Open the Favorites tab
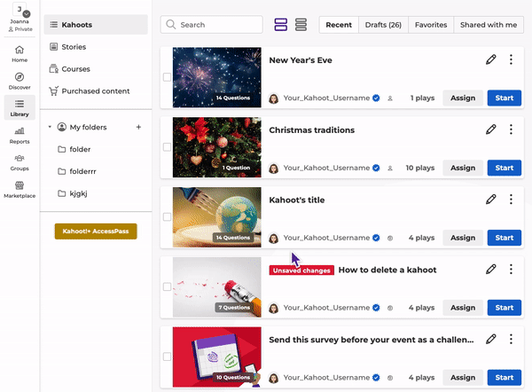 (x=431, y=25)
